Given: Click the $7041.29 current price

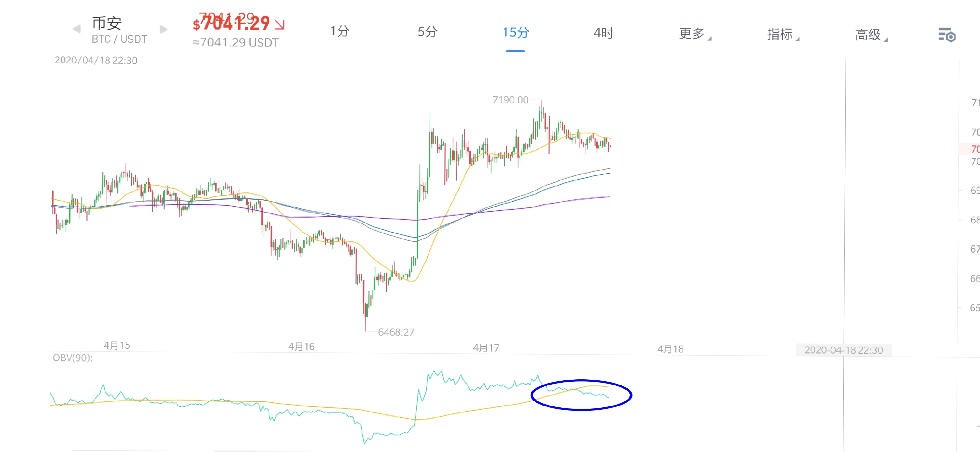Looking at the screenshot, I should pos(232,24).
